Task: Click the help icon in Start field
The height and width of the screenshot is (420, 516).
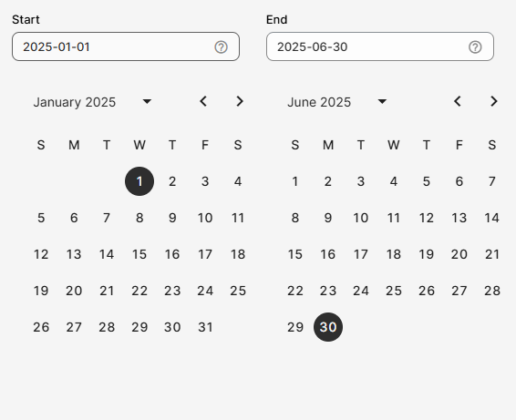Action: pyautogui.click(x=221, y=47)
